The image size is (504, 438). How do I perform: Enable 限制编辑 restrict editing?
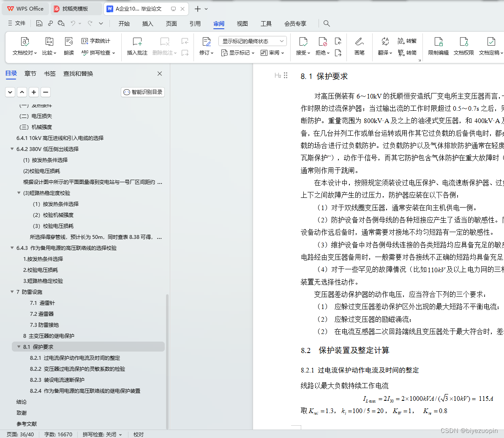click(438, 46)
